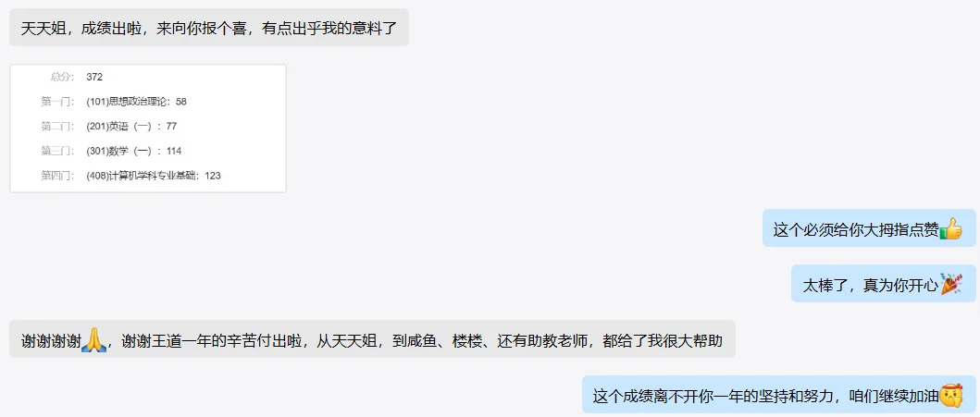Click the 第三门 label in score image
Screen dimensions: 980x417
pos(57,151)
